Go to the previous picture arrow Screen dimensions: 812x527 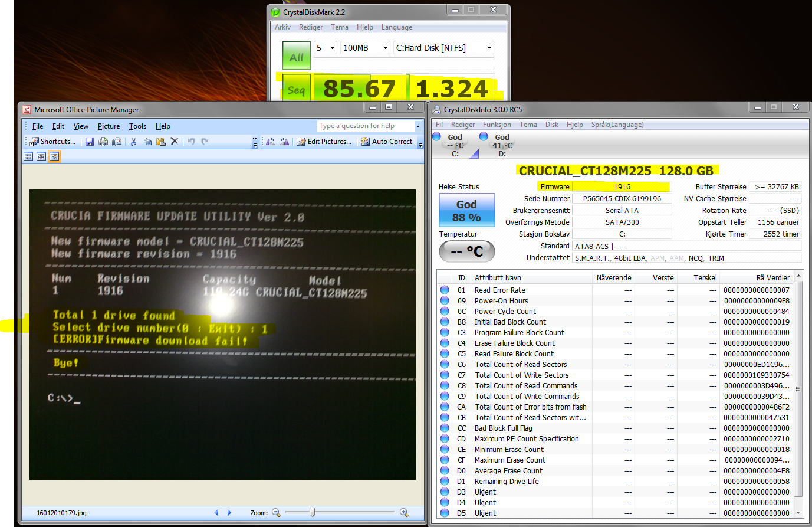pos(216,513)
